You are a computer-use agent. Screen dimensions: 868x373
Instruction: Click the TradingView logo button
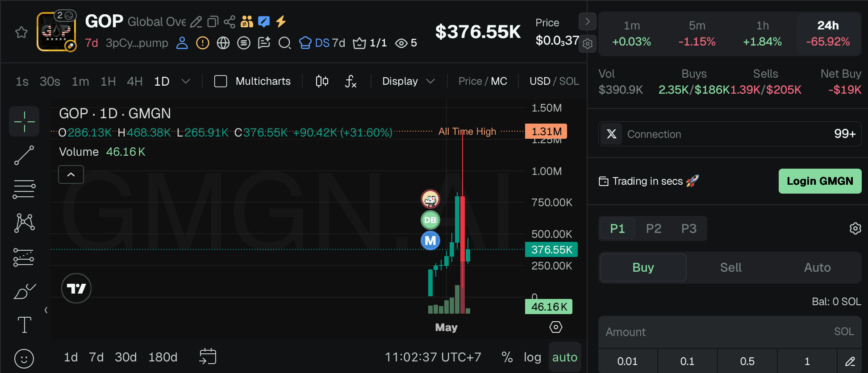pos(76,288)
